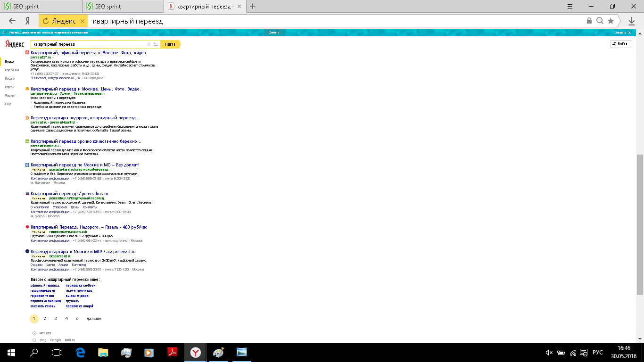Open Microsoft Edge from the taskbar

pos(80,352)
